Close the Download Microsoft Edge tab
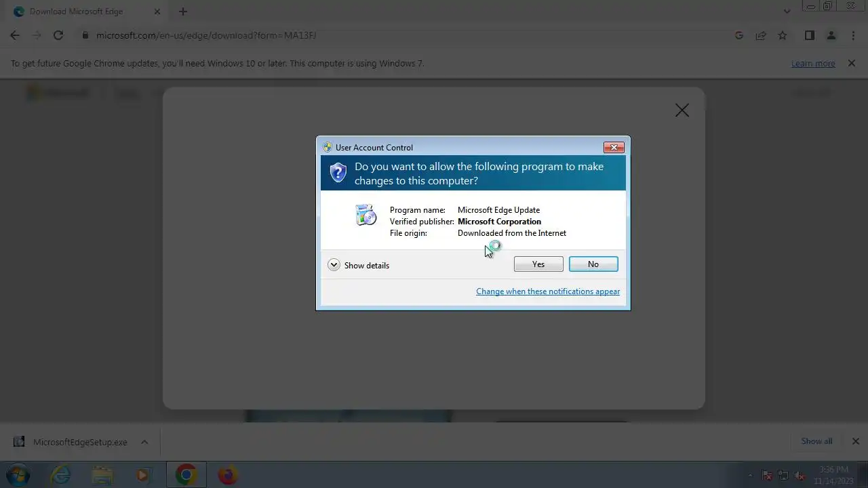The height and width of the screenshot is (488, 868). [157, 12]
